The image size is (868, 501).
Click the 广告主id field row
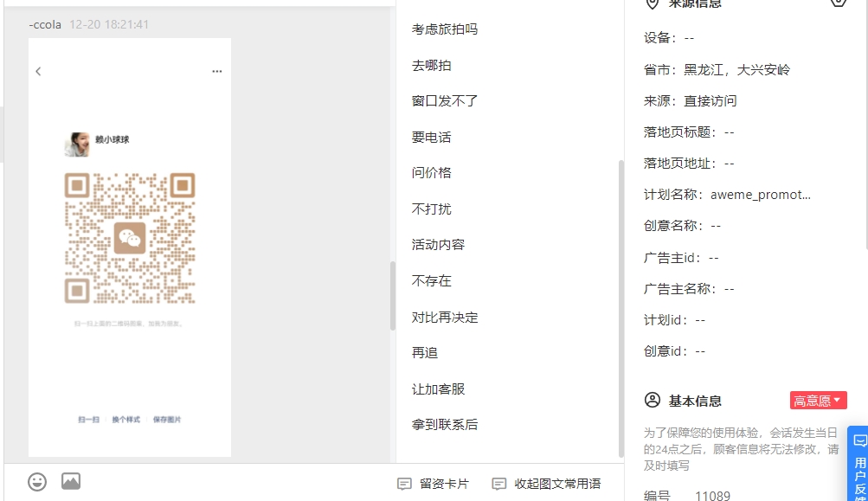click(x=681, y=257)
